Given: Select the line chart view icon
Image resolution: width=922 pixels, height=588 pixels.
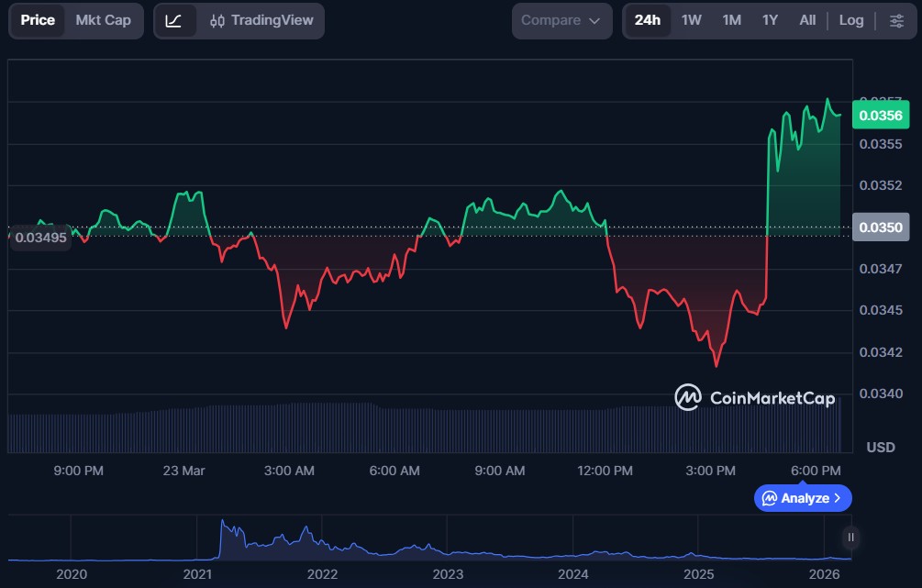Looking at the screenshot, I should coord(174,20).
